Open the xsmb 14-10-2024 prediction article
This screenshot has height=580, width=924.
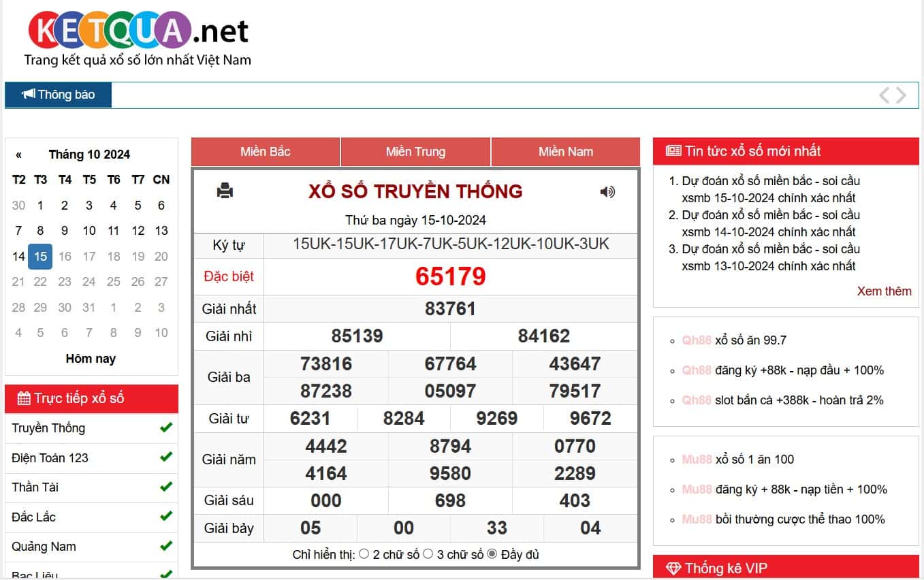click(x=771, y=223)
